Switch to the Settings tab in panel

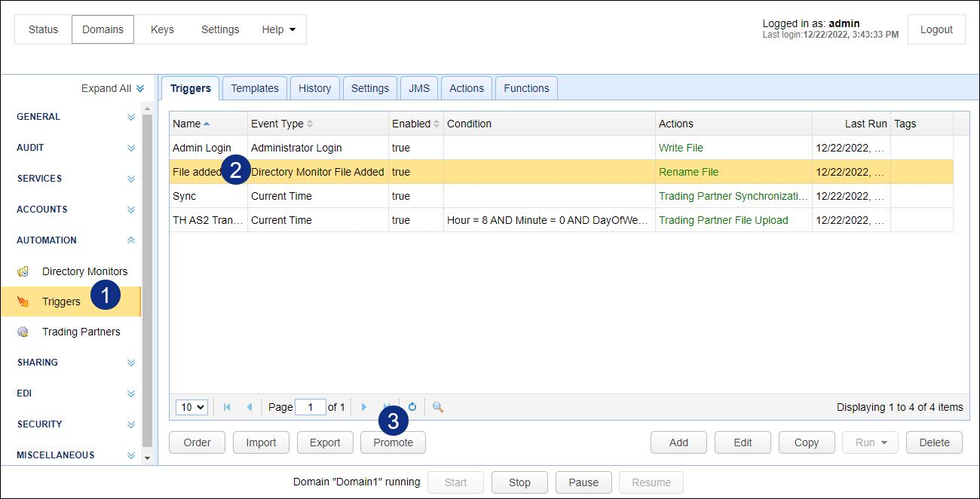coord(370,88)
